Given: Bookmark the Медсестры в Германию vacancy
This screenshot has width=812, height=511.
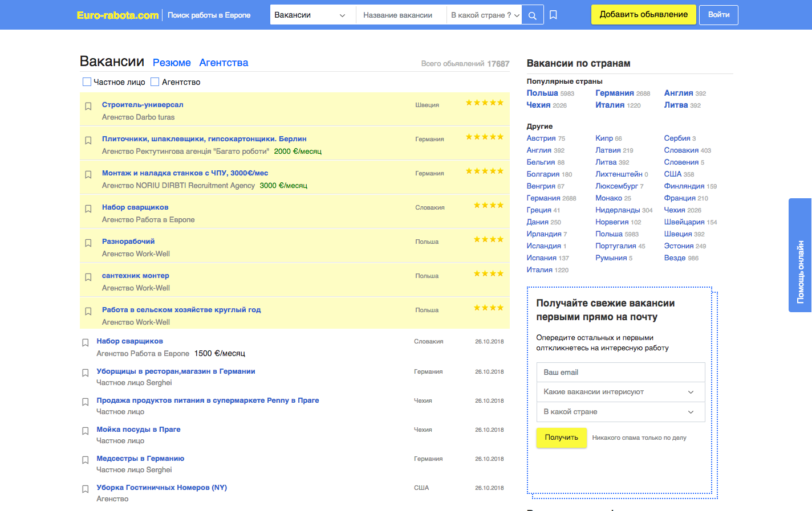Looking at the screenshot, I should click(x=85, y=460).
